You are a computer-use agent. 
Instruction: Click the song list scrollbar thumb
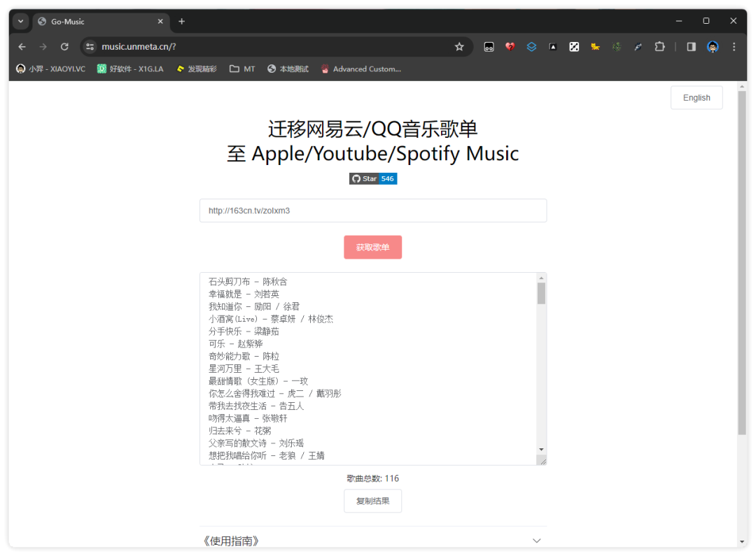coord(541,294)
